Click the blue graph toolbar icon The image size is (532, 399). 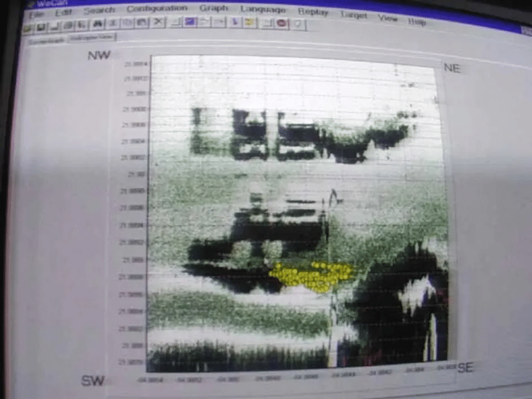click(x=190, y=22)
